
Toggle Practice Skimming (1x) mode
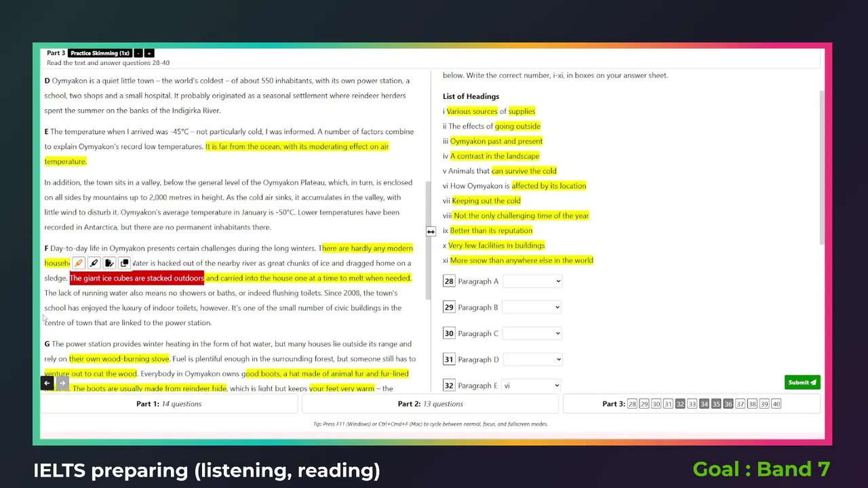point(100,53)
